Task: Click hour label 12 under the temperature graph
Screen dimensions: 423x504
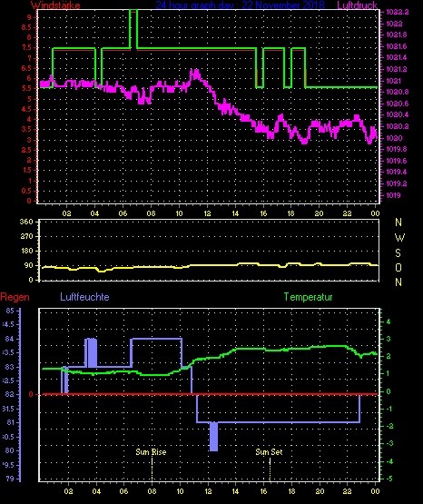Action: pos(208,491)
